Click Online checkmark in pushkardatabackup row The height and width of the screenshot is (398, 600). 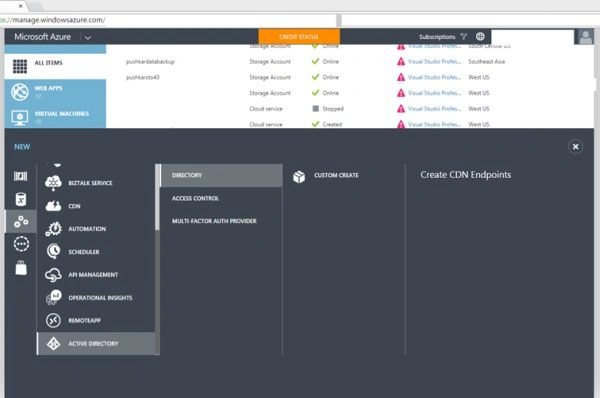click(315, 61)
